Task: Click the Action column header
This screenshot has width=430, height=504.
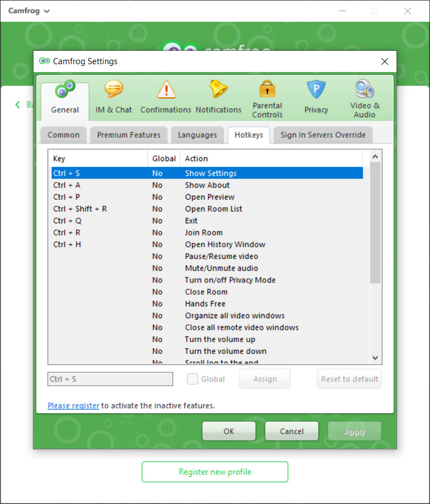Action: click(271, 159)
